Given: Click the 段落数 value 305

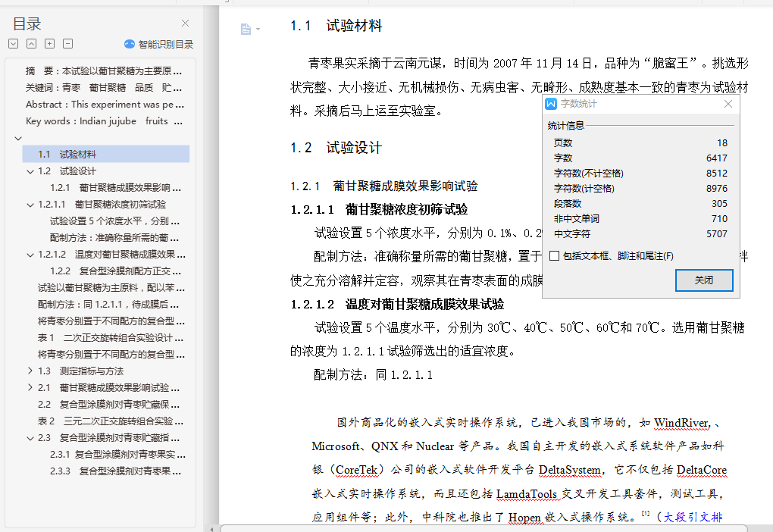Looking at the screenshot, I should pyautogui.click(x=719, y=204).
